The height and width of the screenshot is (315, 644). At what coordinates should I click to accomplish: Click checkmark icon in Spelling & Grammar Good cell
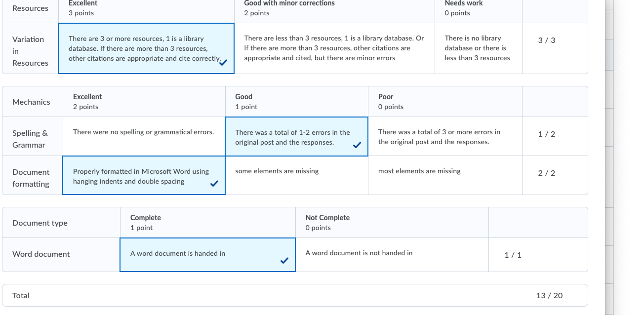(x=357, y=145)
